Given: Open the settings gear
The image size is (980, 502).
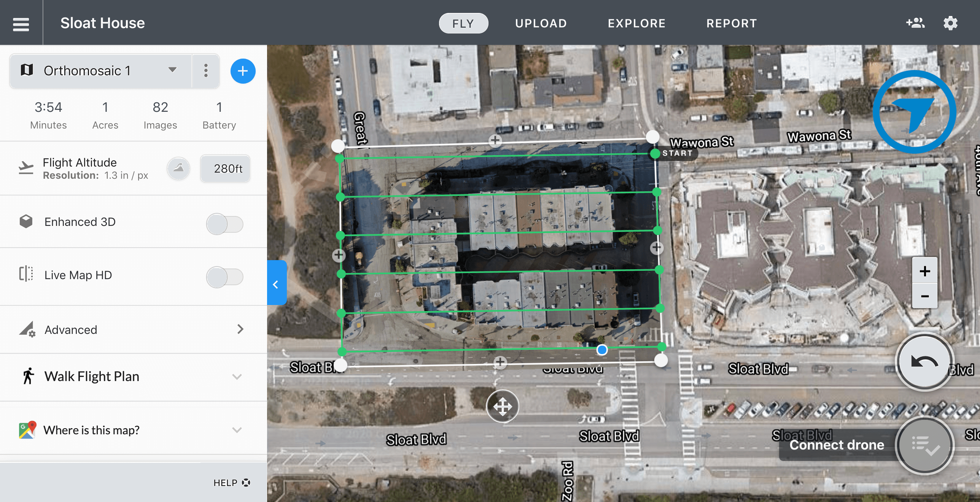Looking at the screenshot, I should coord(950,23).
